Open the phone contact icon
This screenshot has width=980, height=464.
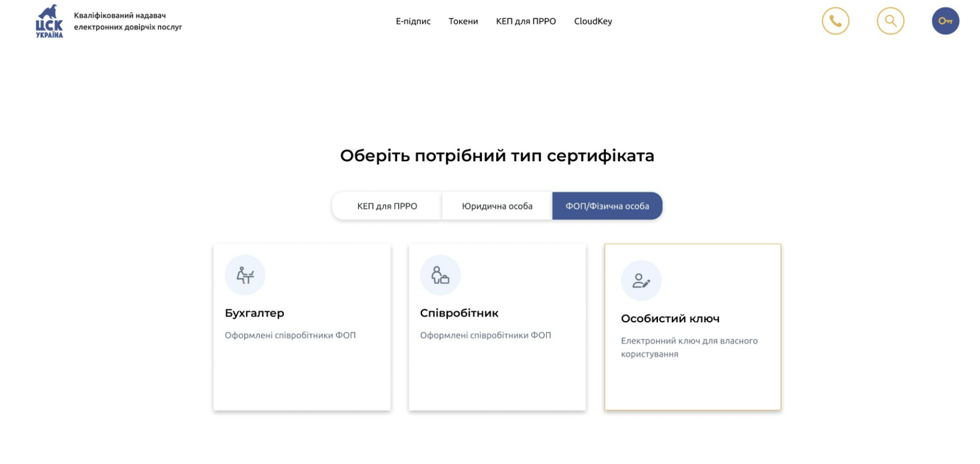pyautogui.click(x=835, y=21)
